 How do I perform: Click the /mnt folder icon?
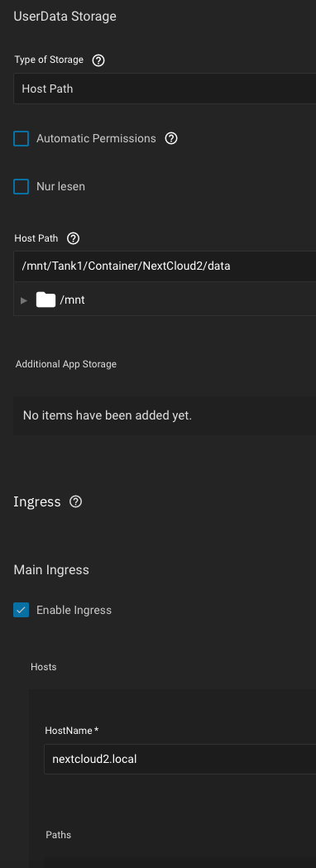46,300
